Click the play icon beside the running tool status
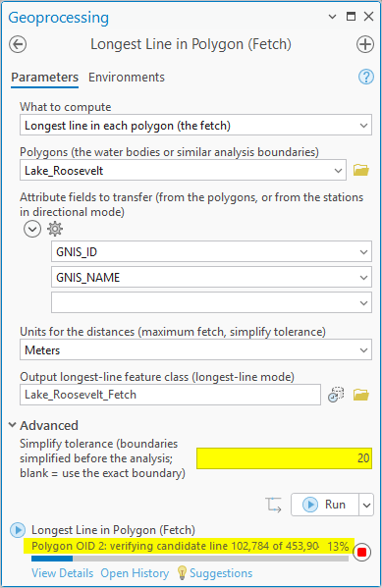 18,530
